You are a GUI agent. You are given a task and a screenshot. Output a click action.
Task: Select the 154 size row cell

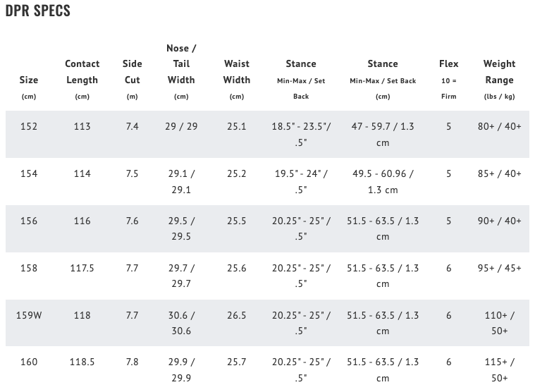[29, 174]
